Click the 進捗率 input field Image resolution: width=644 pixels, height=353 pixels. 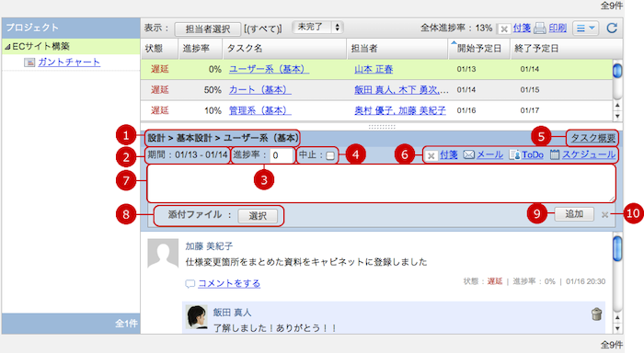pos(282,155)
